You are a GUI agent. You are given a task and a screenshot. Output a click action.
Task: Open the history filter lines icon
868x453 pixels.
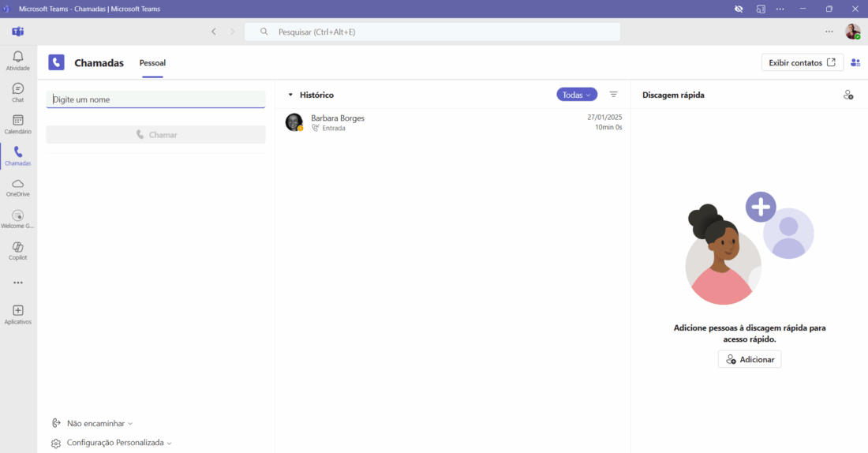click(613, 95)
